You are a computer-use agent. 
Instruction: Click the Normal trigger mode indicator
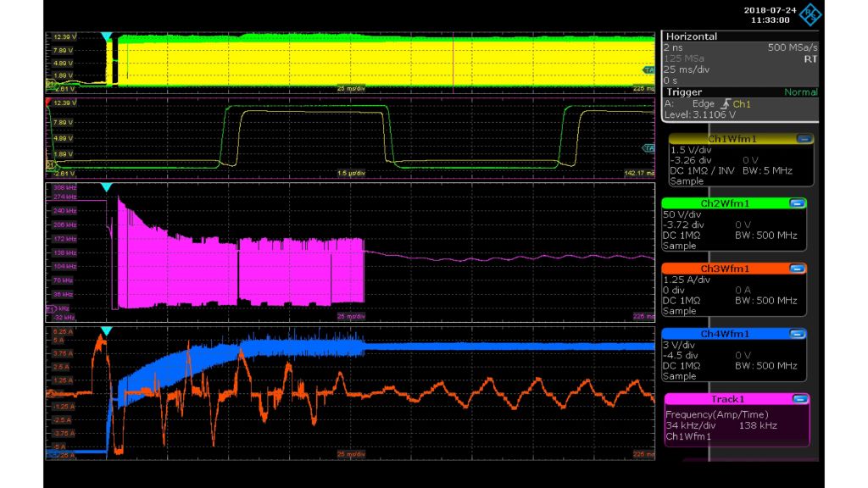pos(800,92)
